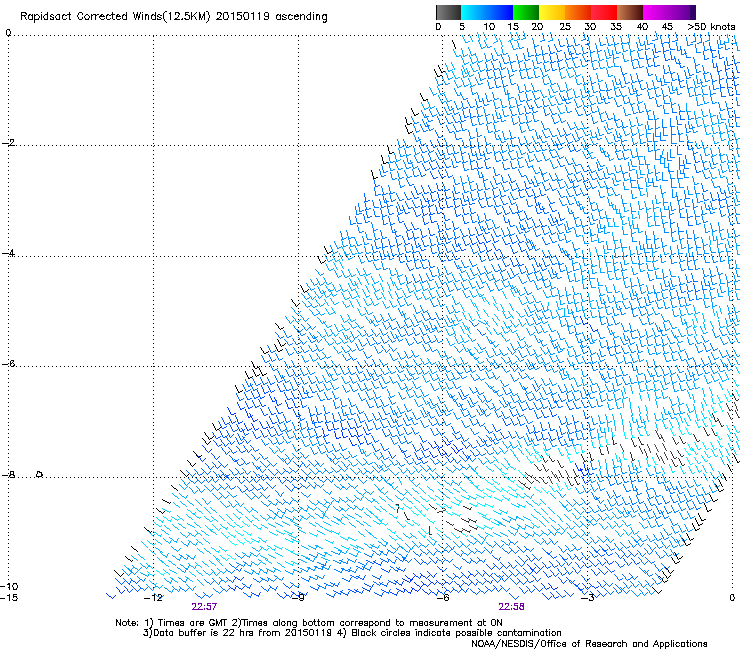Image resolution: width=740 pixels, height=650 pixels.
Task: Click the red 30-35 knots color band
Action: [x=604, y=12]
